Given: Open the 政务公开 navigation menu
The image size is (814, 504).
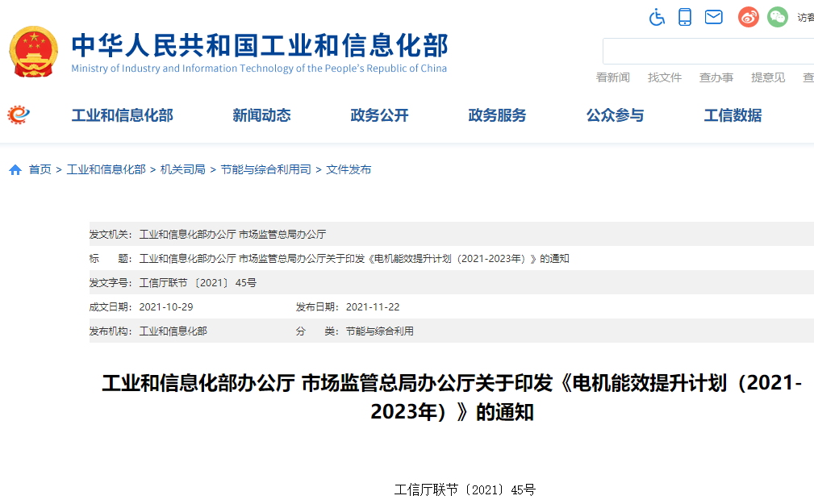Looking at the screenshot, I should pos(379,115).
